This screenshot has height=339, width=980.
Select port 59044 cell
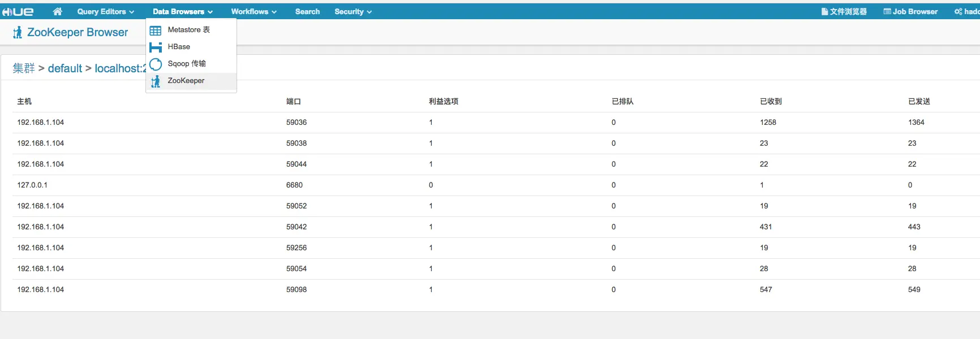pos(296,164)
